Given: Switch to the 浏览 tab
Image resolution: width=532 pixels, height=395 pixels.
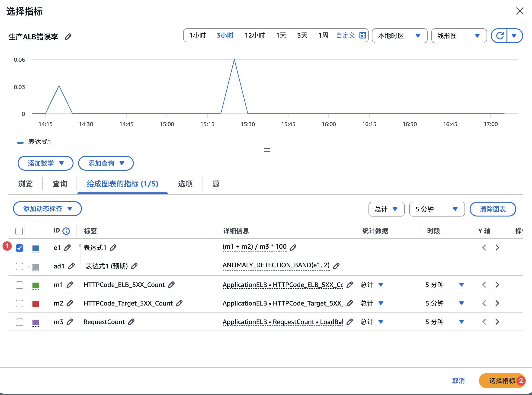Looking at the screenshot, I should (25, 184).
